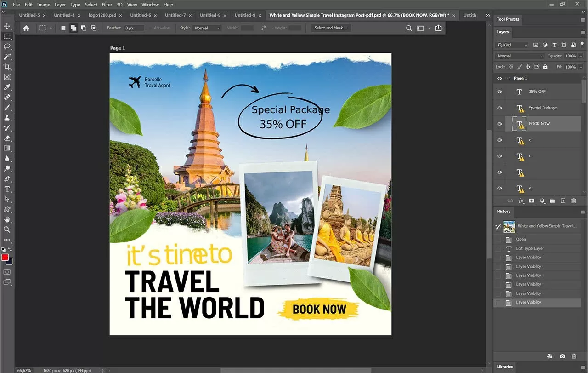Click the delete layer trash icon
588x373 pixels.
pyautogui.click(x=573, y=201)
